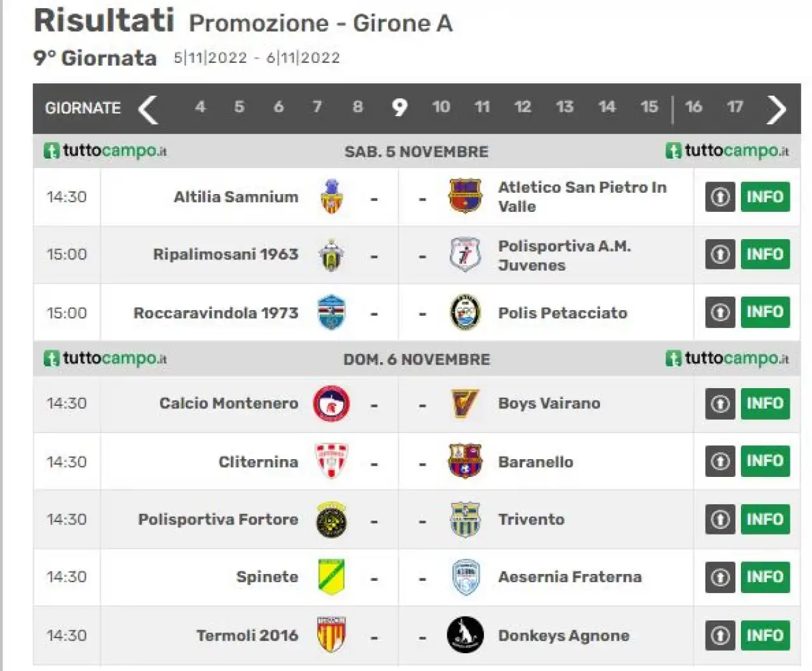Click the Trivento team crest

pyautogui.click(x=465, y=519)
